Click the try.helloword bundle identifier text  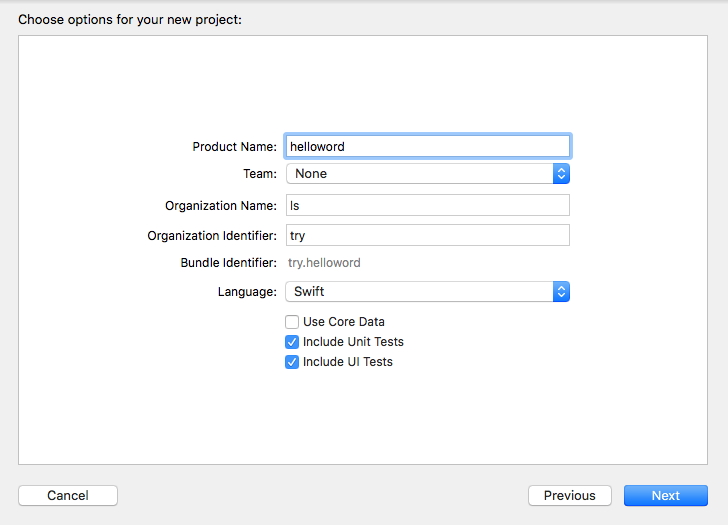tap(324, 263)
